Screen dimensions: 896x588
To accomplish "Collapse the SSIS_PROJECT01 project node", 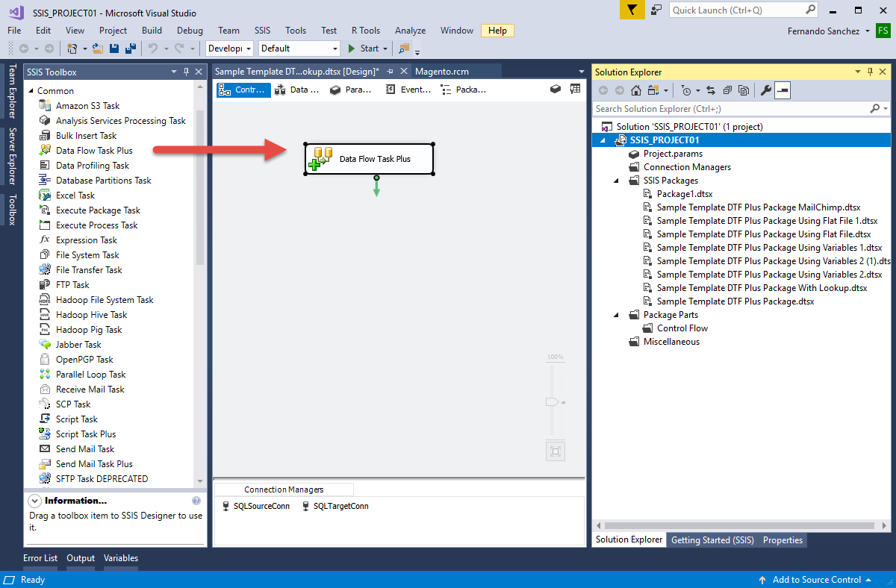I will [603, 140].
